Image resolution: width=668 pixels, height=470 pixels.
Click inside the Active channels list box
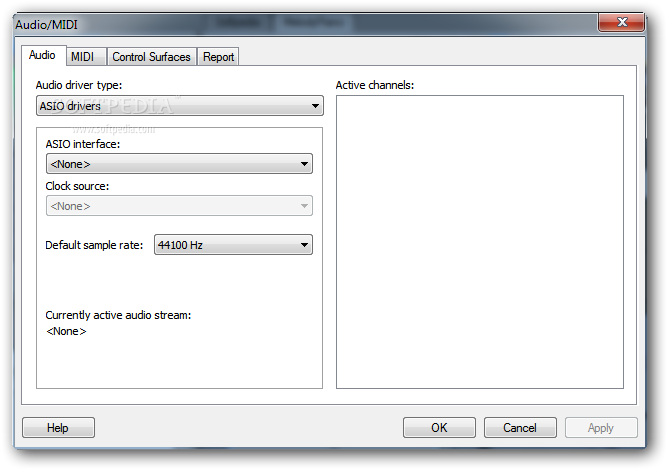click(480, 242)
